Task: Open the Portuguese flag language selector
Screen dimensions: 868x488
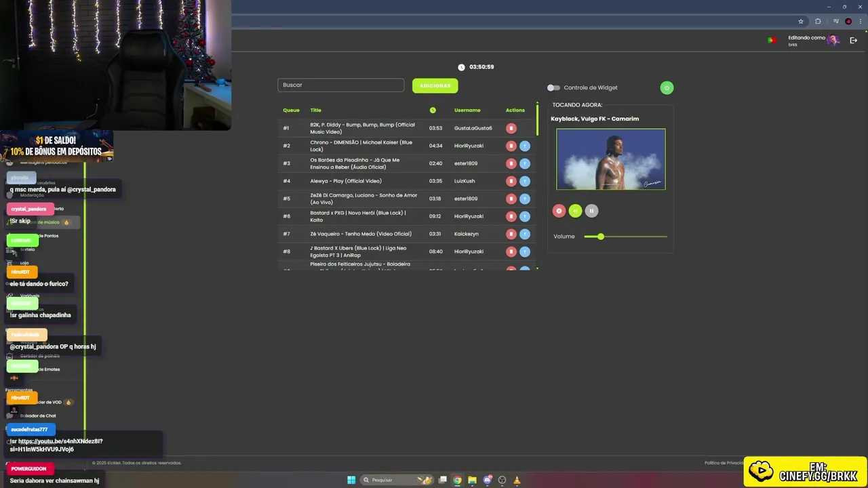Action: 772,41
